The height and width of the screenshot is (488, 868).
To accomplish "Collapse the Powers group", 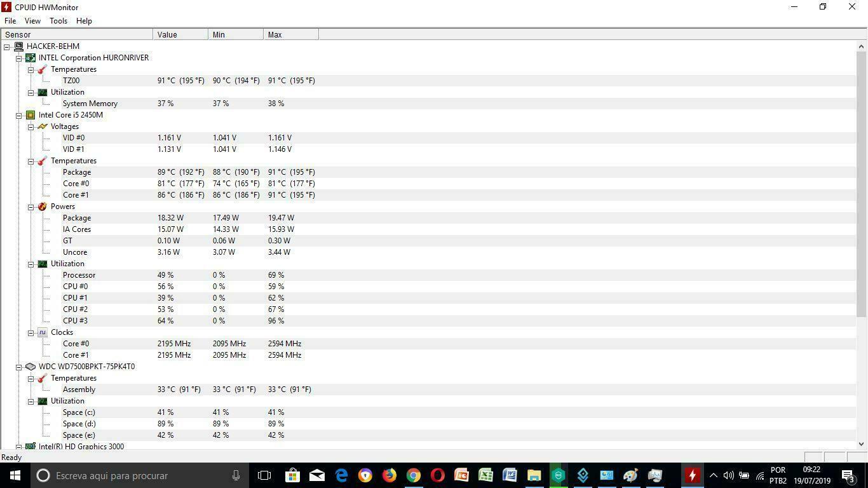I will [31, 207].
